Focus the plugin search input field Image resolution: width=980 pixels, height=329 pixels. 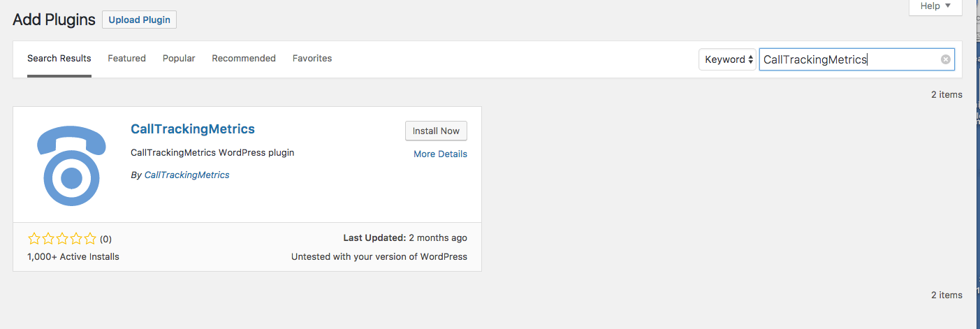848,59
